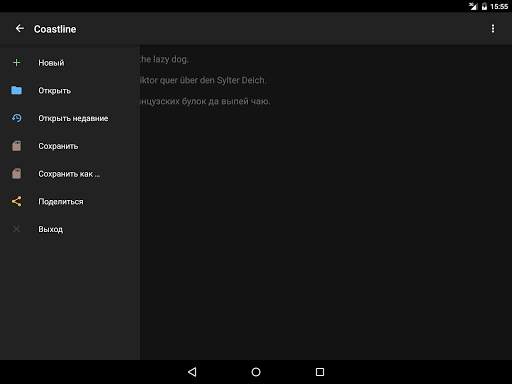Tap the Android home circle button
Screen dimensions: 512x384
256,372
